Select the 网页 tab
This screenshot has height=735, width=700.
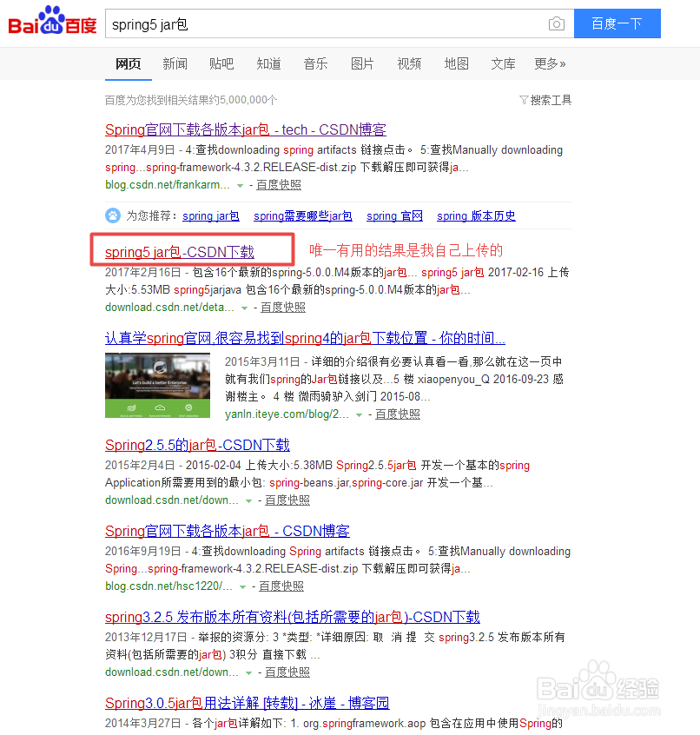[128, 63]
